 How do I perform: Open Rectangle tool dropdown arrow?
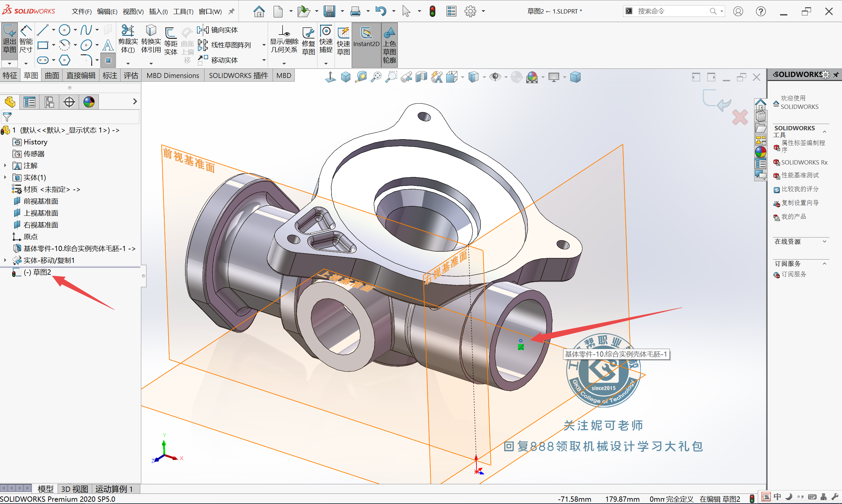click(x=53, y=45)
